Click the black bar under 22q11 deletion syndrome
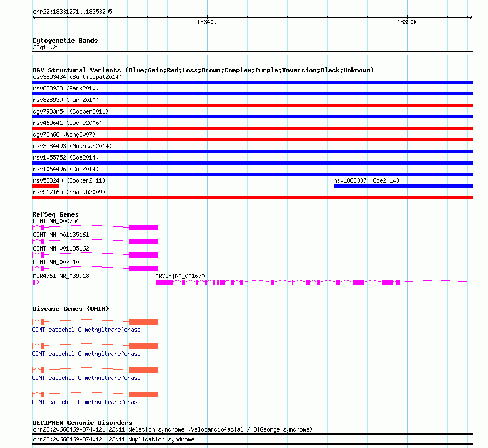The height and width of the screenshot is (448, 488). pos(252,434)
